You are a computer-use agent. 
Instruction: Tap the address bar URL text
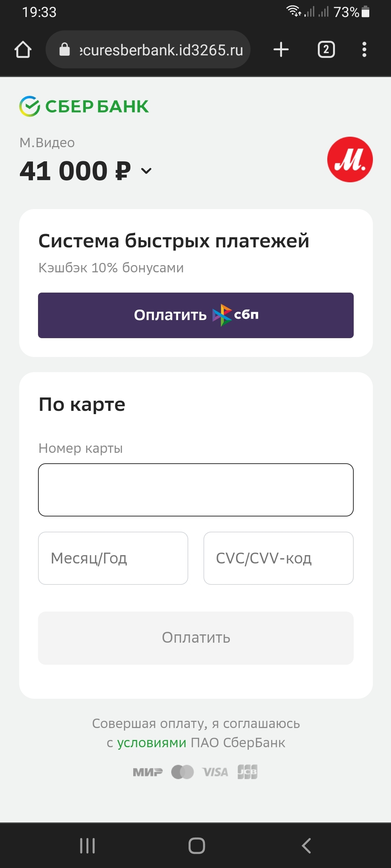pyautogui.click(x=161, y=50)
